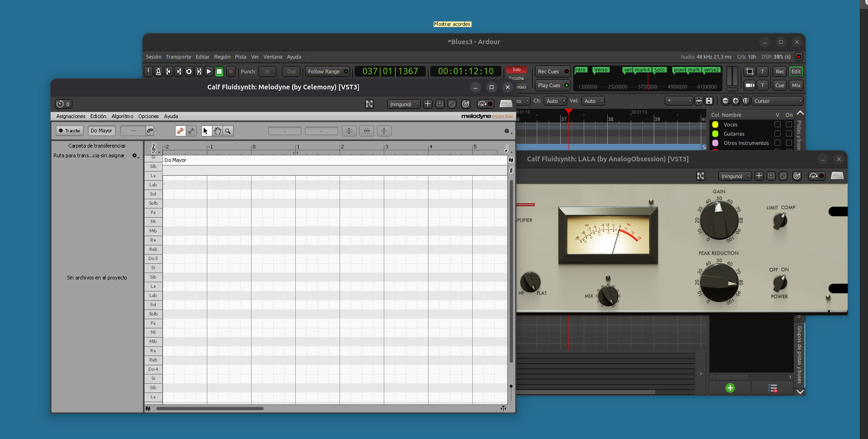Viewport: 868px width, 439px height.
Task: Open the (ninguno) preset dropdown in Melodyne
Action: [404, 104]
